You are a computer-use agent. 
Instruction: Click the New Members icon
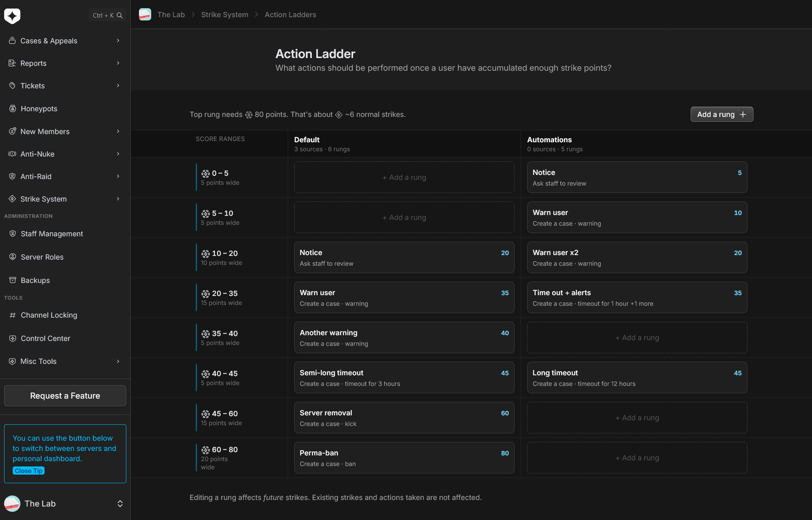[12, 131]
